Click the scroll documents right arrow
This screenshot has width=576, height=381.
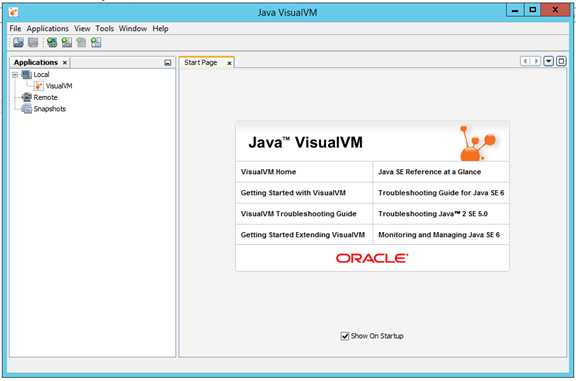pos(536,61)
